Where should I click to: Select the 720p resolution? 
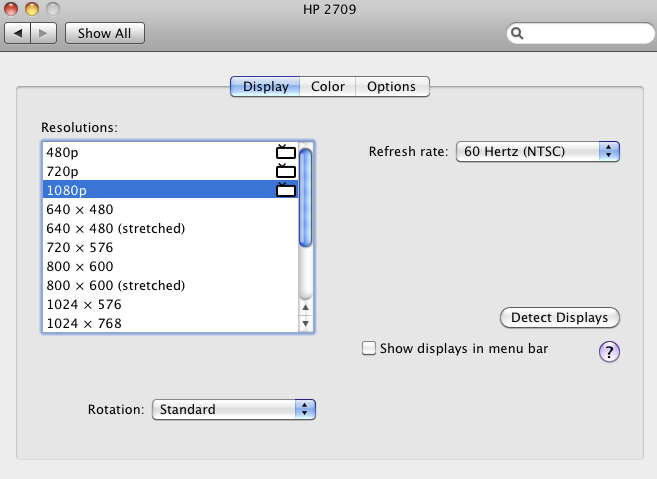[x=170, y=171]
